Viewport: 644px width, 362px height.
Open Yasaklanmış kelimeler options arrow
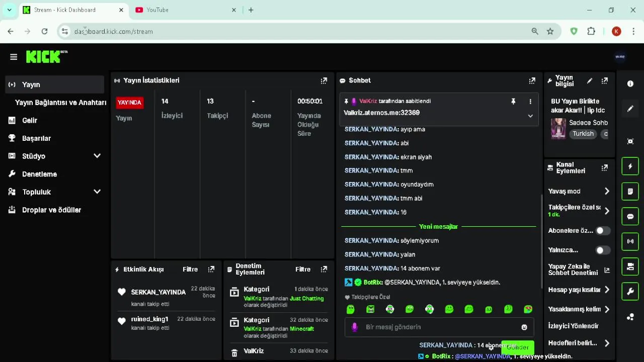pos(607,310)
